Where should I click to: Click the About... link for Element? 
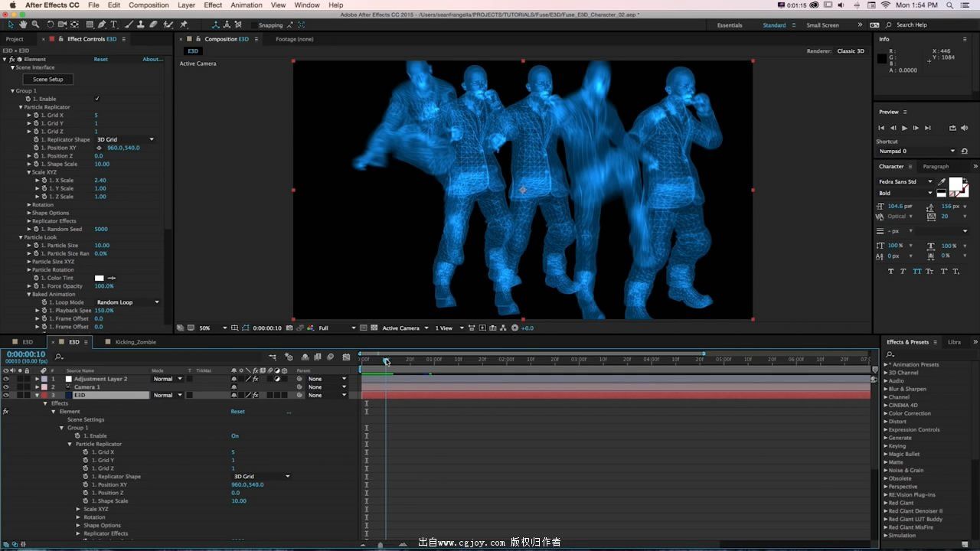(x=152, y=59)
